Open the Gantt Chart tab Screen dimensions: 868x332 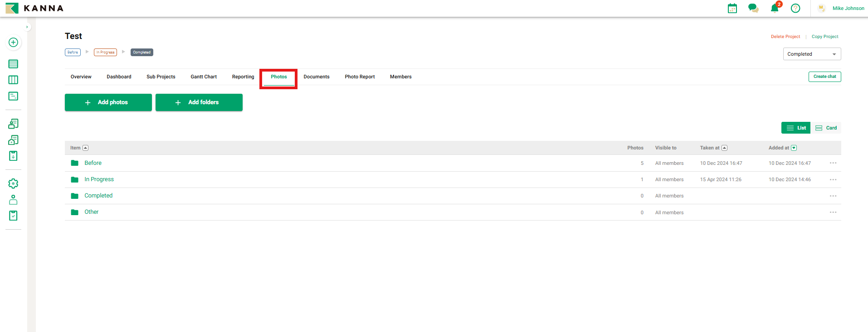tap(204, 77)
